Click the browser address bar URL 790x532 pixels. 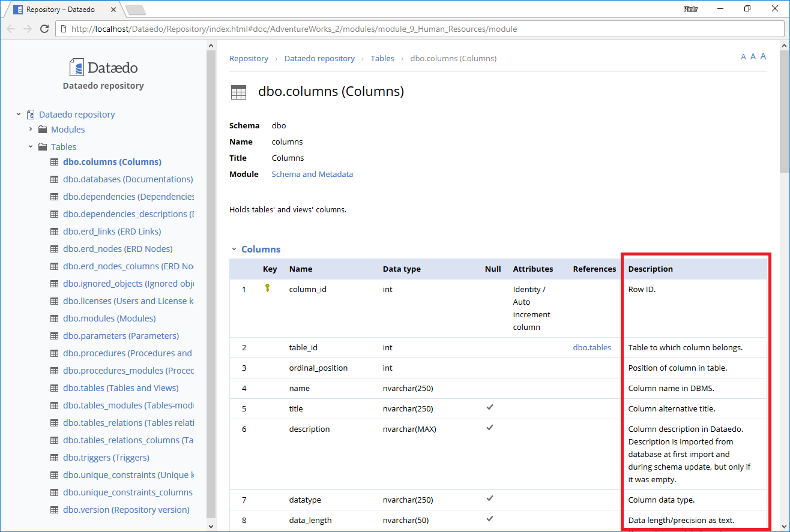[294, 29]
